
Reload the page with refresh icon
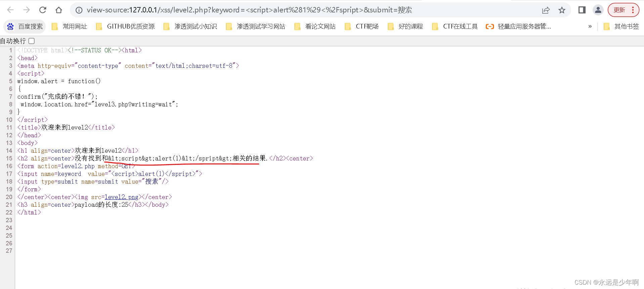(x=43, y=10)
